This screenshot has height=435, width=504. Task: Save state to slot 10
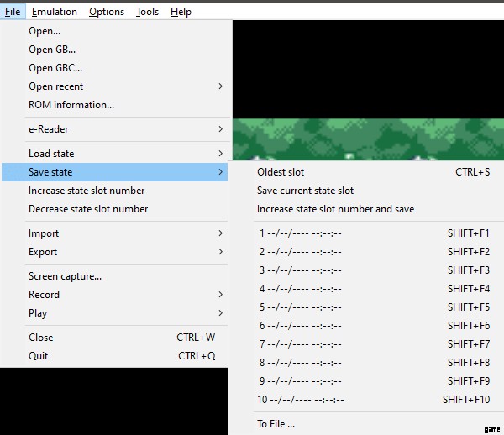(302, 400)
